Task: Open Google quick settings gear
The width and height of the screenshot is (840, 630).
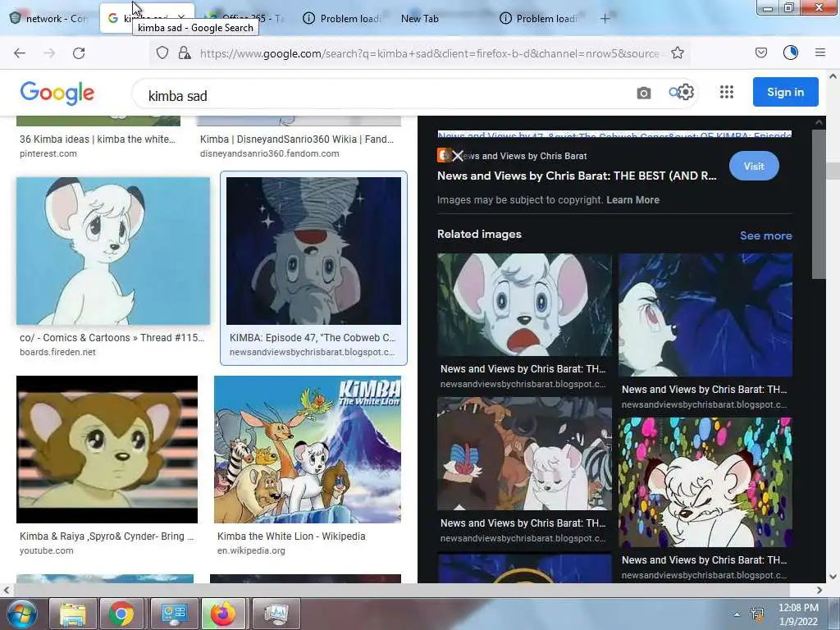Action: coord(685,92)
